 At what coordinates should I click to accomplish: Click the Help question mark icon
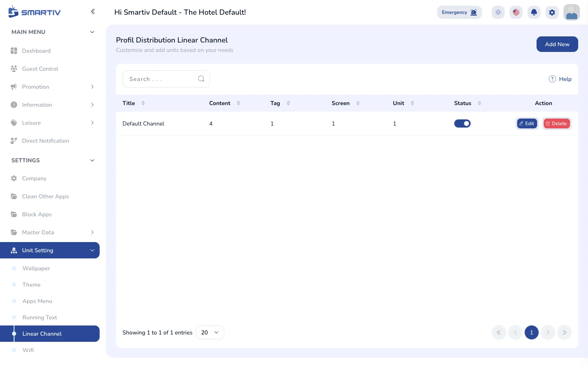[552, 79]
